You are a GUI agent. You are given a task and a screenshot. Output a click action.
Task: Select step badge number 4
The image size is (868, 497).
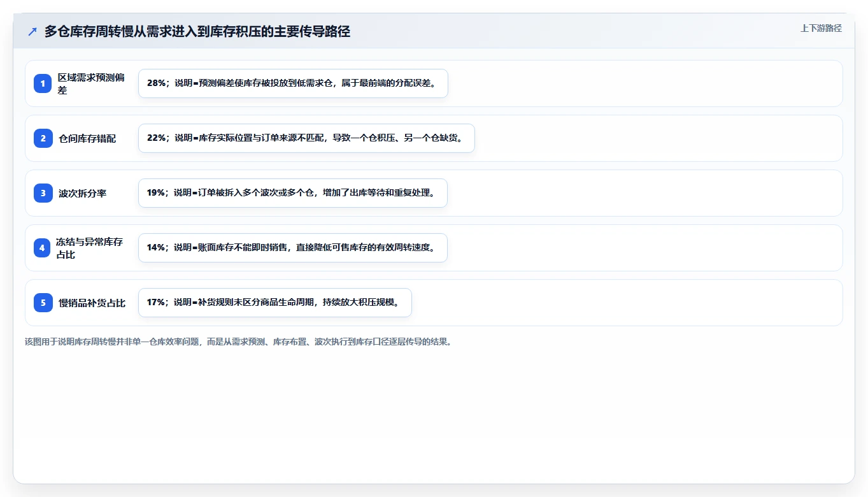point(42,247)
